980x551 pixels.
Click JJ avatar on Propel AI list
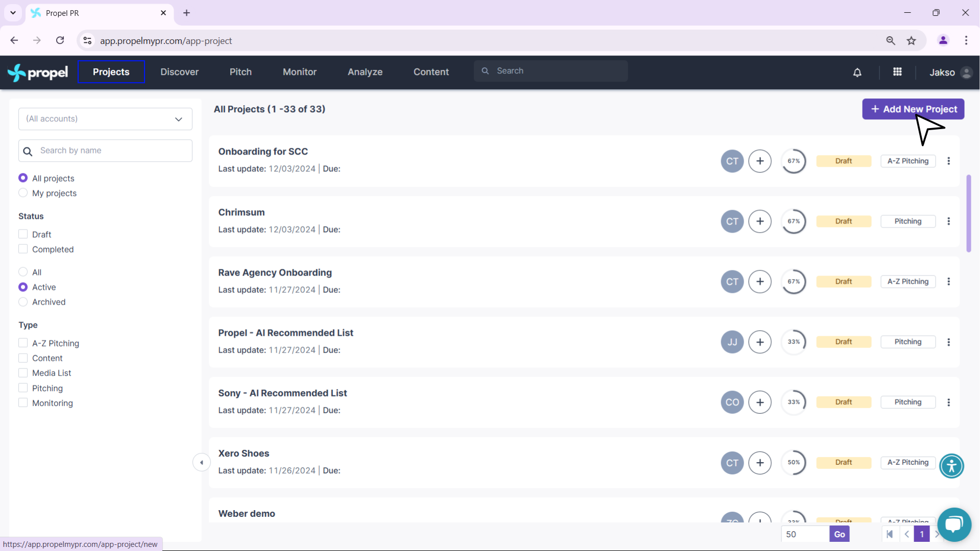pos(732,342)
